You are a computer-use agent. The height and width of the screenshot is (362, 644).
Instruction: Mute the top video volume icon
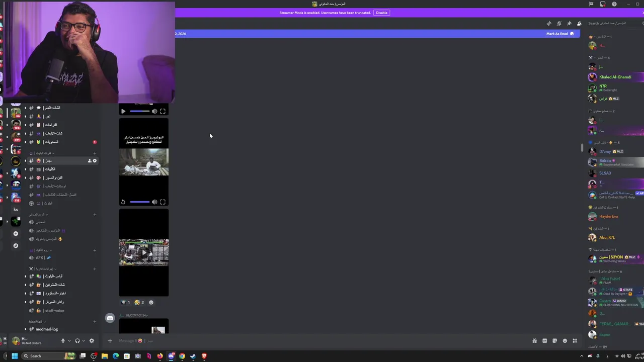pos(154,111)
